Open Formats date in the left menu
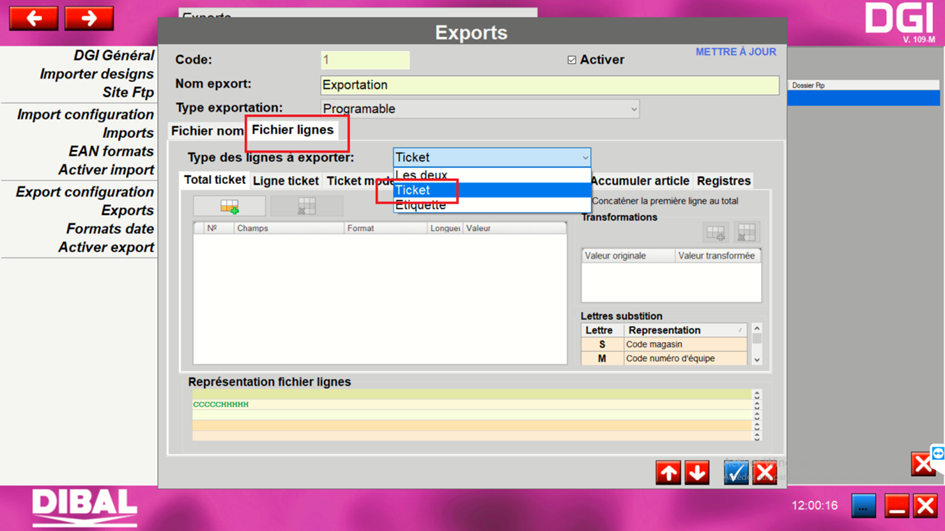The width and height of the screenshot is (945, 531). click(110, 229)
